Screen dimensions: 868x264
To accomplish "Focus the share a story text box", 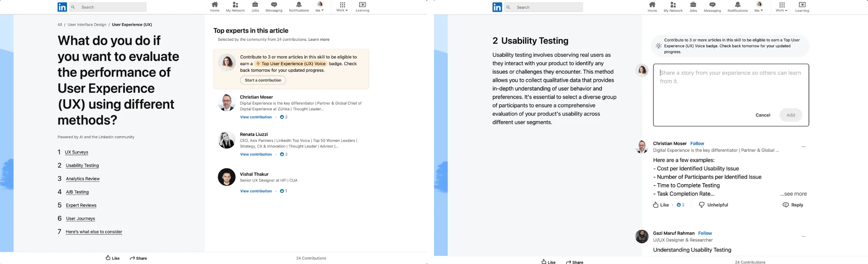I will pyautogui.click(x=731, y=95).
